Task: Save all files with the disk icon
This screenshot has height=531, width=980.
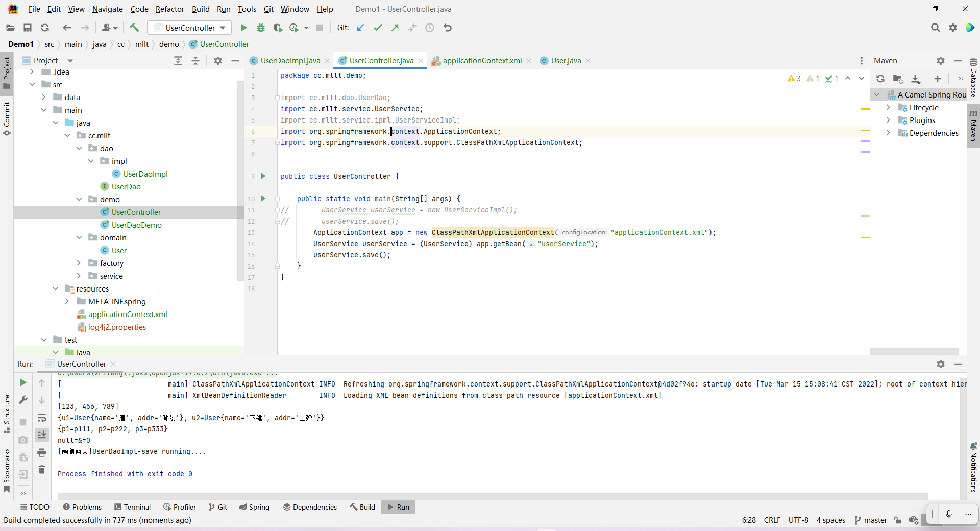Action: click(28, 28)
